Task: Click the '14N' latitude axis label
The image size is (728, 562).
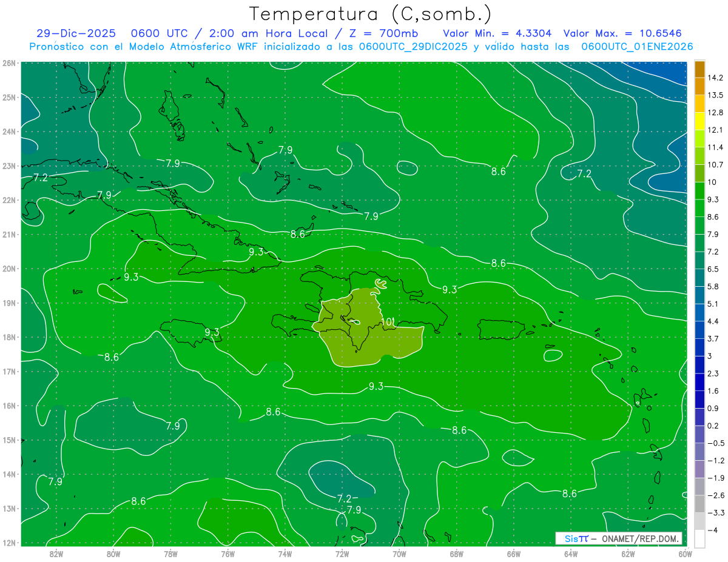Action: [8, 474]
